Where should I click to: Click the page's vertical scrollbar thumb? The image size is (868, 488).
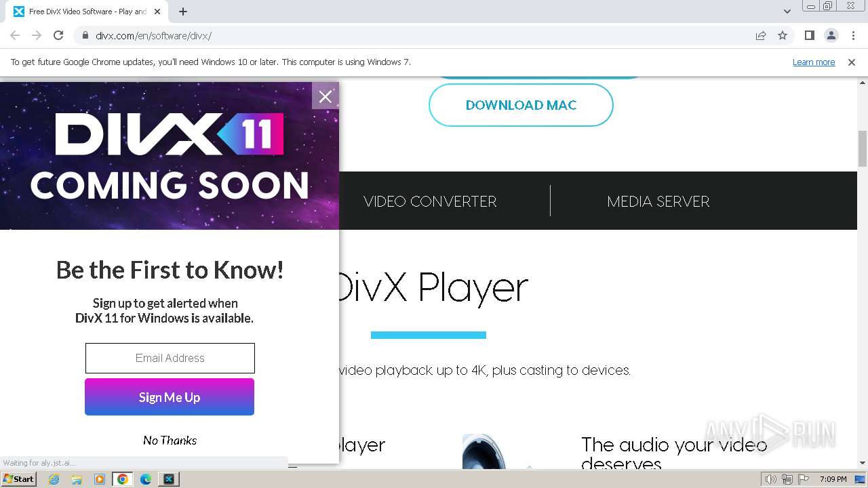[x=863, y=148]
